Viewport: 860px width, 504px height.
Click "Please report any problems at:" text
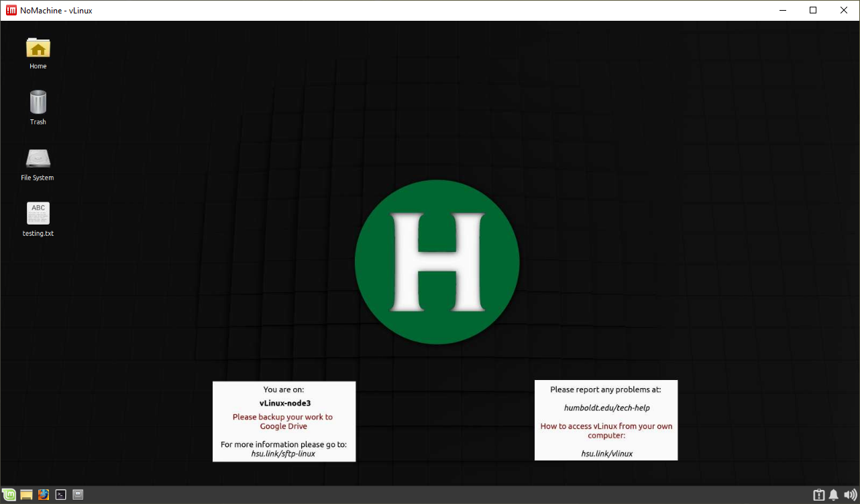point(606,389)
